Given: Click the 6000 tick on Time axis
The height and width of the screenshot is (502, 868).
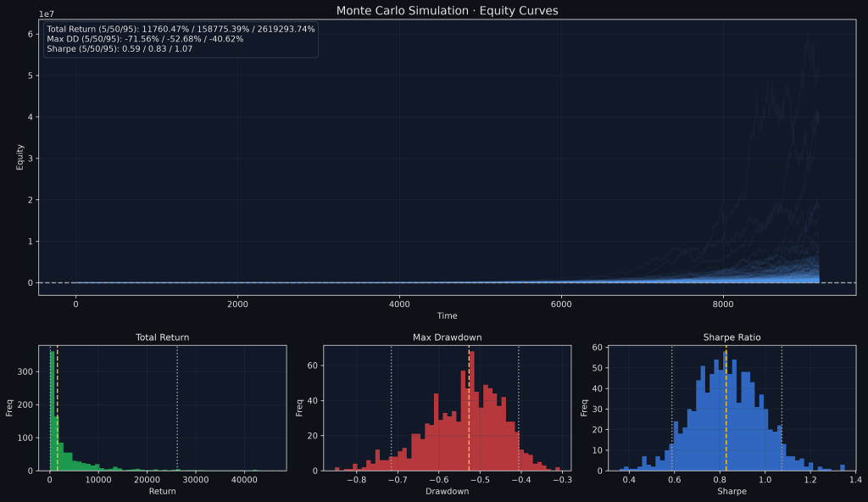Looking at the screenshot, I should [561, 304].
